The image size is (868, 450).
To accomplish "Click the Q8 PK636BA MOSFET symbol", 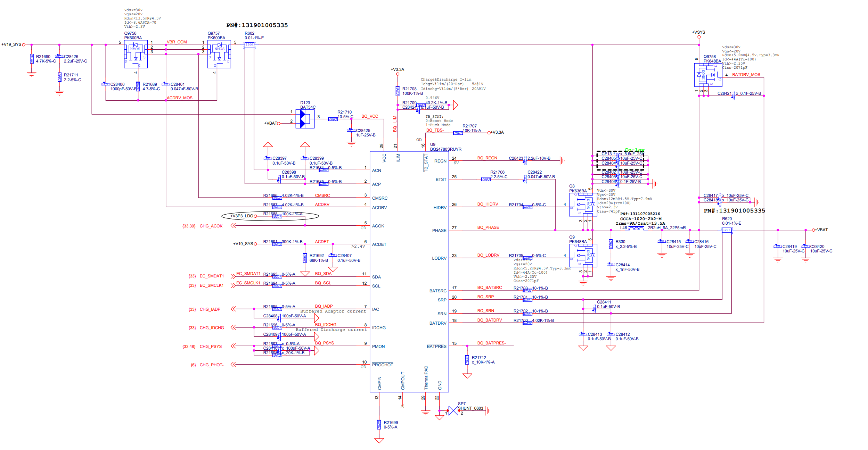I will click(583, 205).
